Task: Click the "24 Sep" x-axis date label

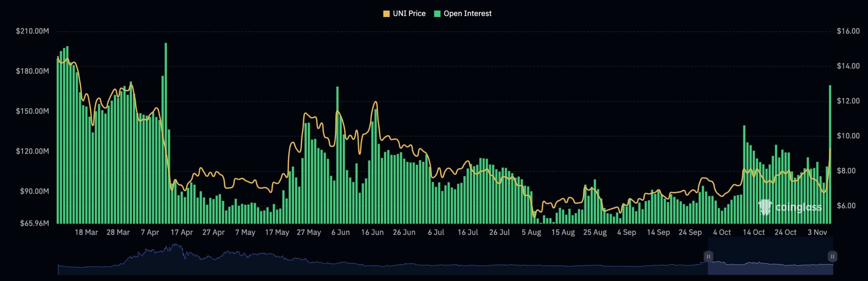Action: [x=690, y=232]
